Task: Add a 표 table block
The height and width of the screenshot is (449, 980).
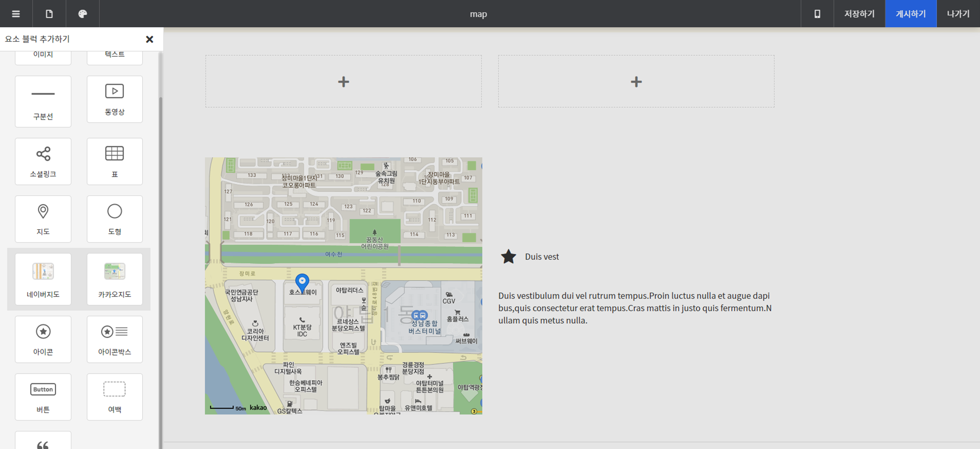Action: tap(114, 162)
